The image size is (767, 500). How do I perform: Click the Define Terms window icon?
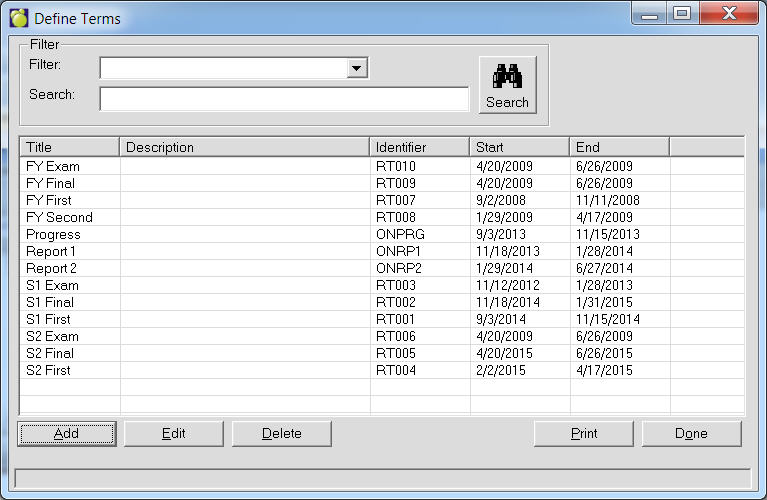click(x=18, y=18)
